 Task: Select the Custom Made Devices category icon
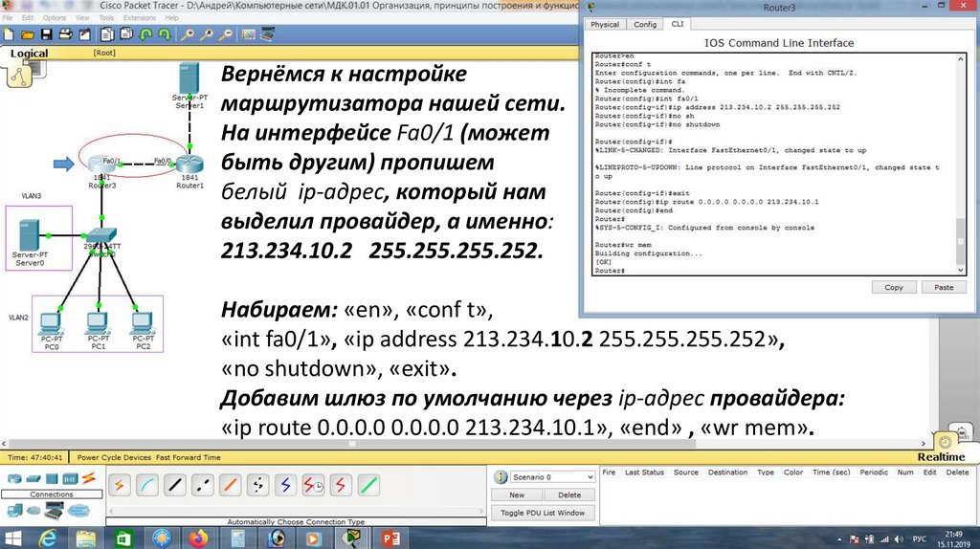tap(55, 512)
